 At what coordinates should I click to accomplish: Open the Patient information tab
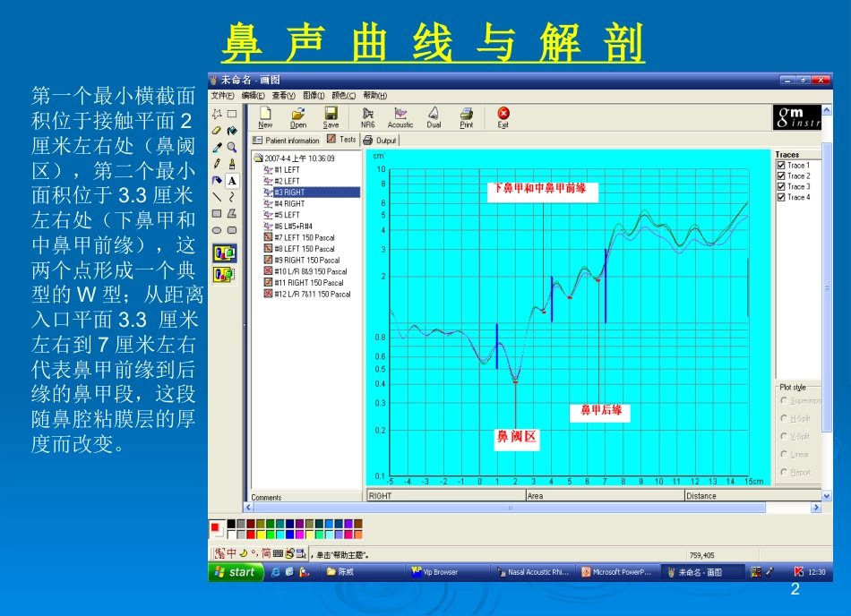(x=287, y=140)
